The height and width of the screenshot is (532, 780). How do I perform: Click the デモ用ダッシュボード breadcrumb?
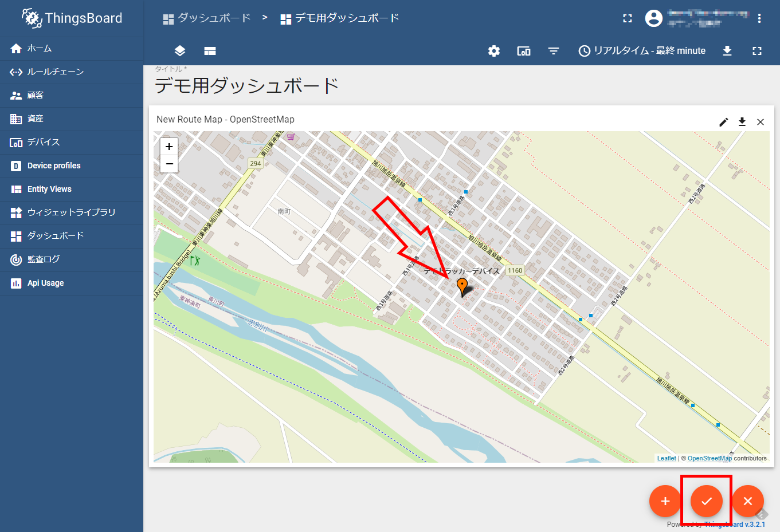[x=340, y=18]
